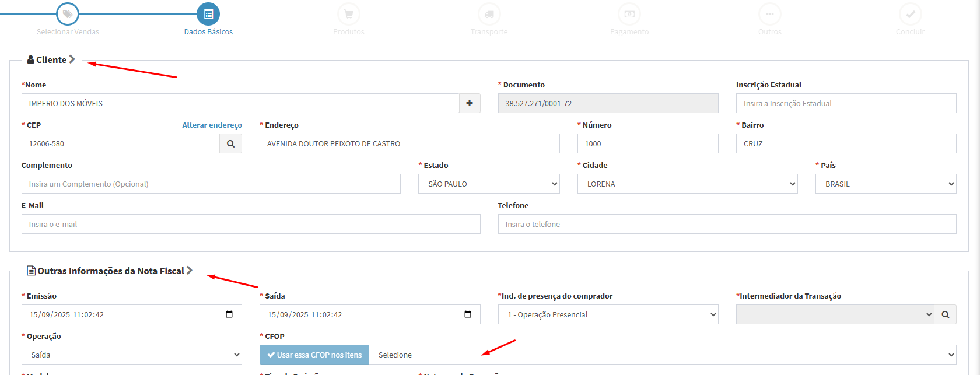980x375 pixels.
Task: Search Intermediador da Transação with magnifier
Action: tap(945, 314)
